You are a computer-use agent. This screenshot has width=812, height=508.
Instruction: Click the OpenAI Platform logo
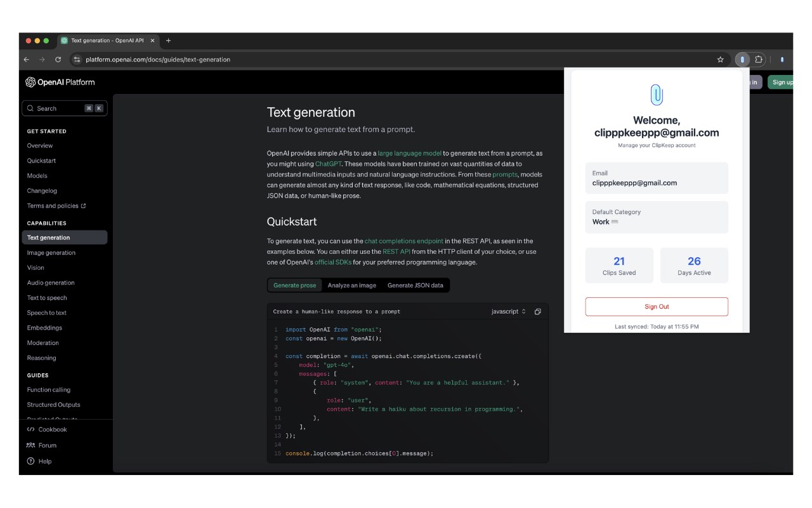coord(60,82)
